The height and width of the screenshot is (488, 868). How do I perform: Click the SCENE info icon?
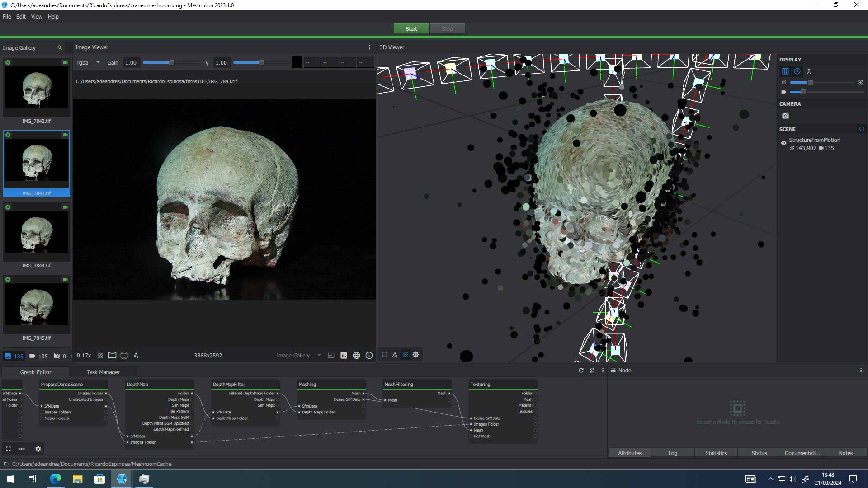[861, 129]
